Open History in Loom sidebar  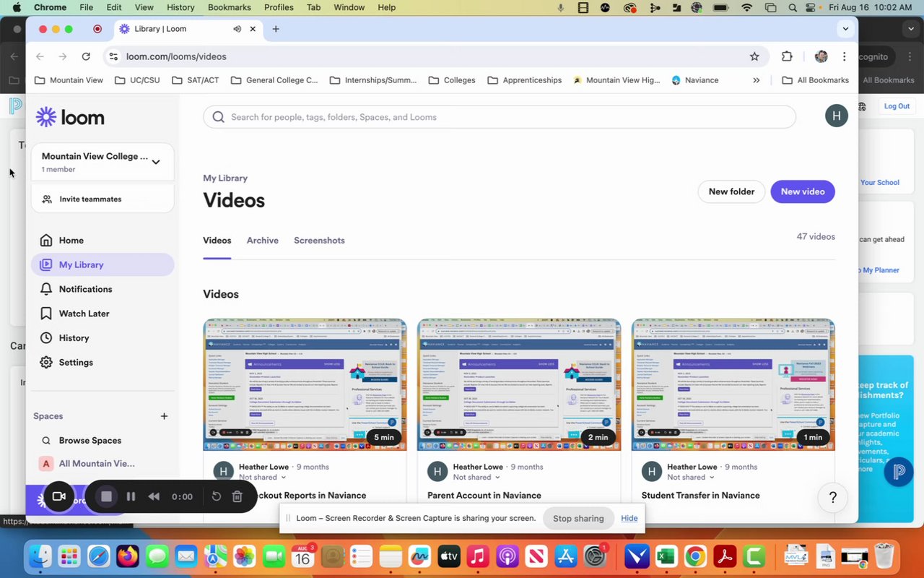coord(64,338)
